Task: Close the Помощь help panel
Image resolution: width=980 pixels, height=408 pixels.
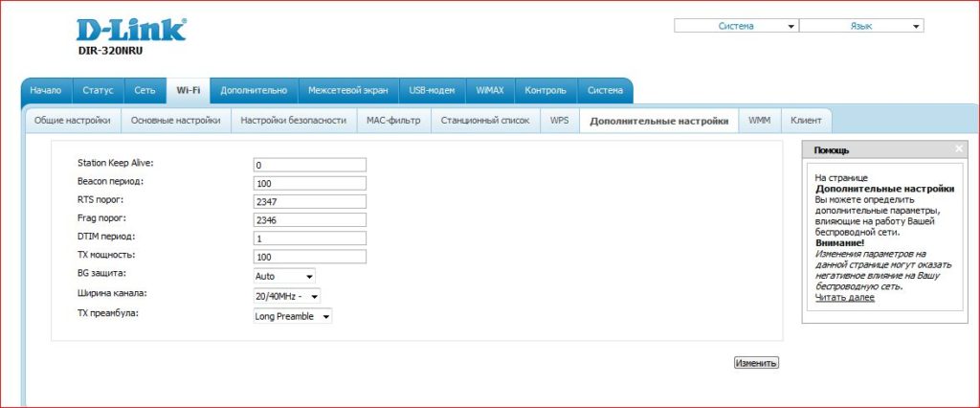Action: click(959, 149)
